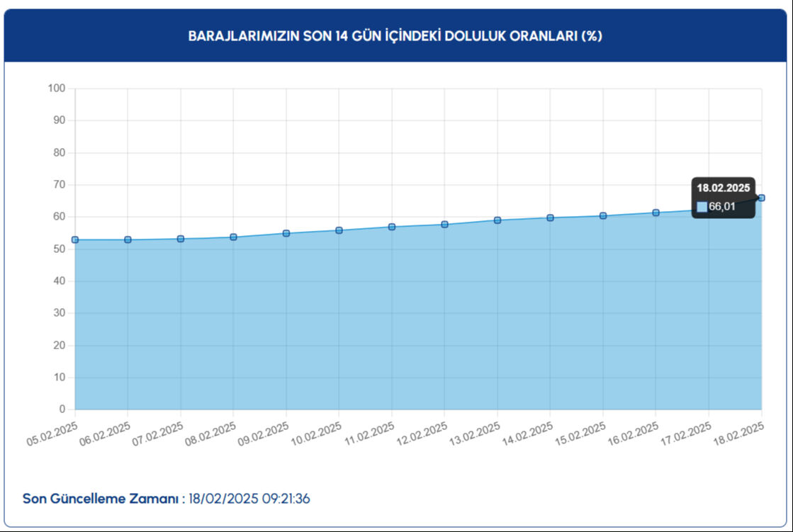Viewport: 793px width, 532px height.
Task: Select the 14.02.2025 data point marker
Action: [x=549, y=217]
